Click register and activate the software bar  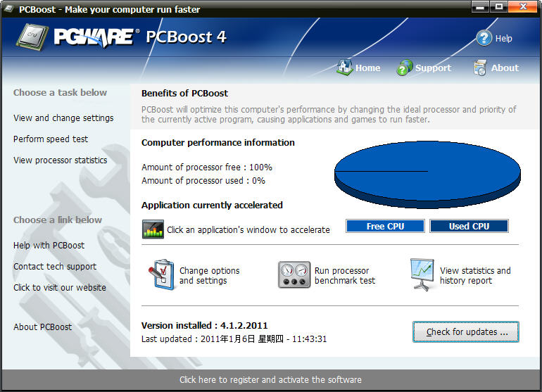tap(271, 379)
